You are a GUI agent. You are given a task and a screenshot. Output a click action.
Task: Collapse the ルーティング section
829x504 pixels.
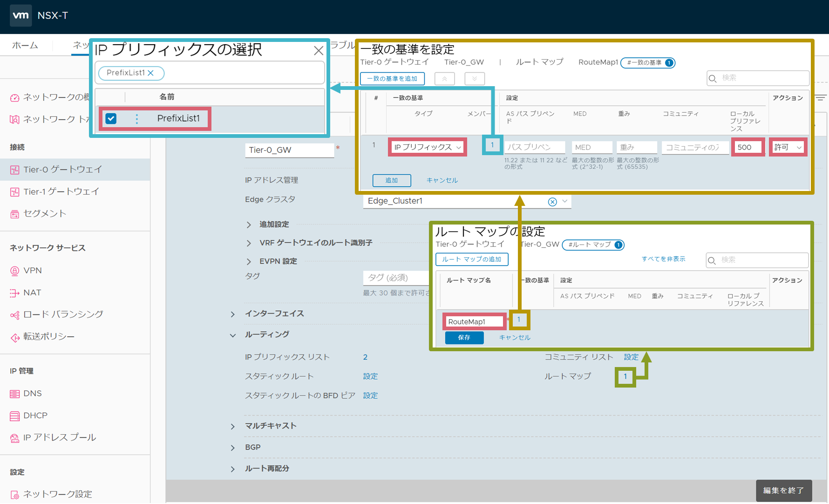pos(233,335)
